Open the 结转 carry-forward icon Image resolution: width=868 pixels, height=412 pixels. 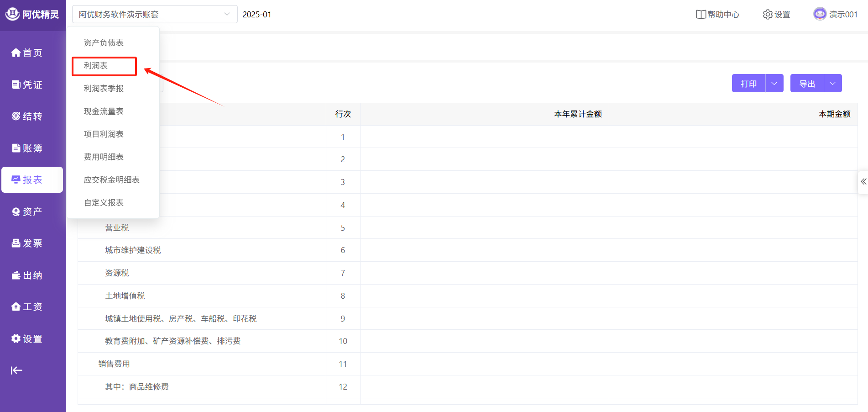point(16,116)
